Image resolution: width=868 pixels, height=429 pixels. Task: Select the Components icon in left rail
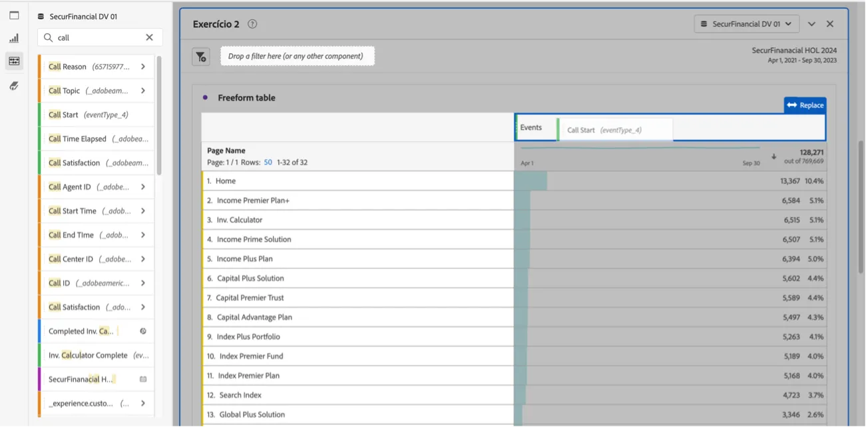pyautogui.click(x=14, y=61)
